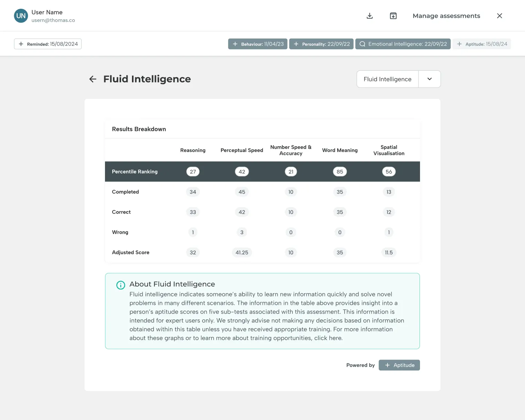Click the Fluid Intelligence dropdown label
This screenshot has height=420, width=525.
pyautogui.click(x=388, y=79)
